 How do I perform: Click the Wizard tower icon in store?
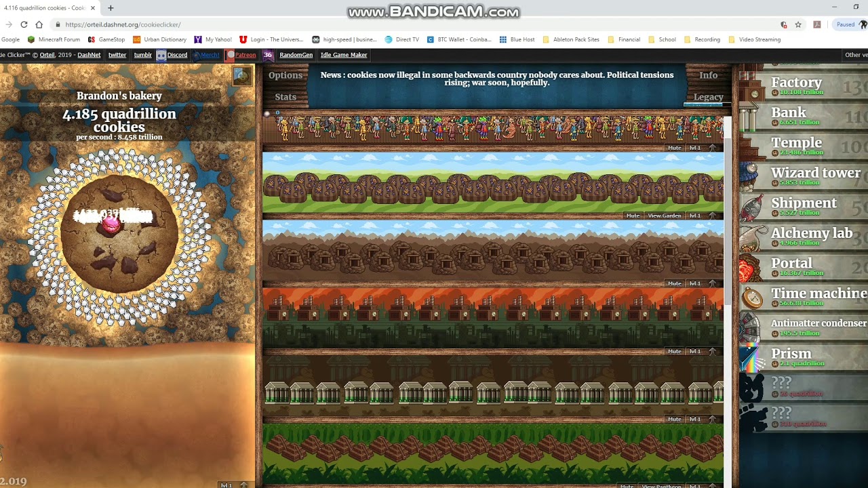pyautogui.click(x=749, y=176)
